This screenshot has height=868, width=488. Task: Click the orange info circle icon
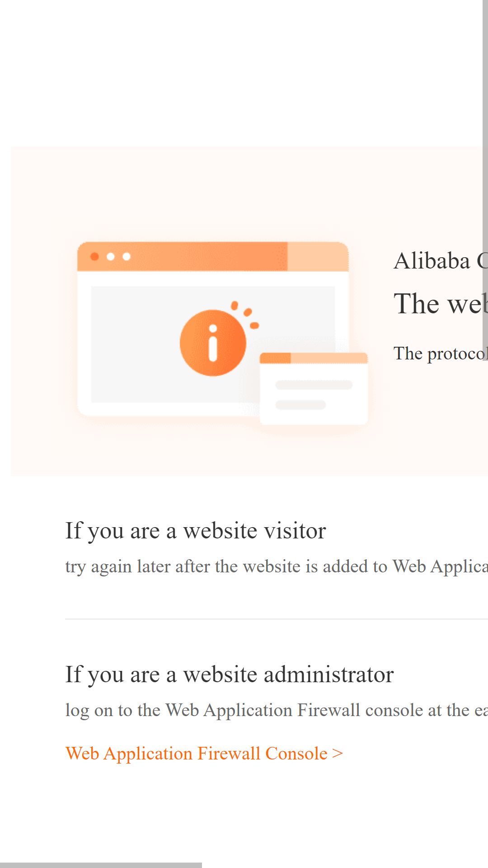[213, 343]
